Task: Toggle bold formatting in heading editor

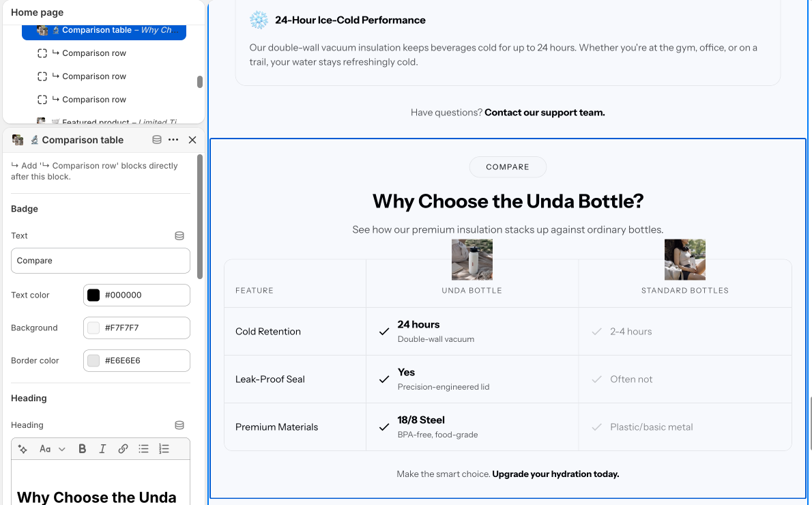Action: pyautogui.click(x=82, y=449)
